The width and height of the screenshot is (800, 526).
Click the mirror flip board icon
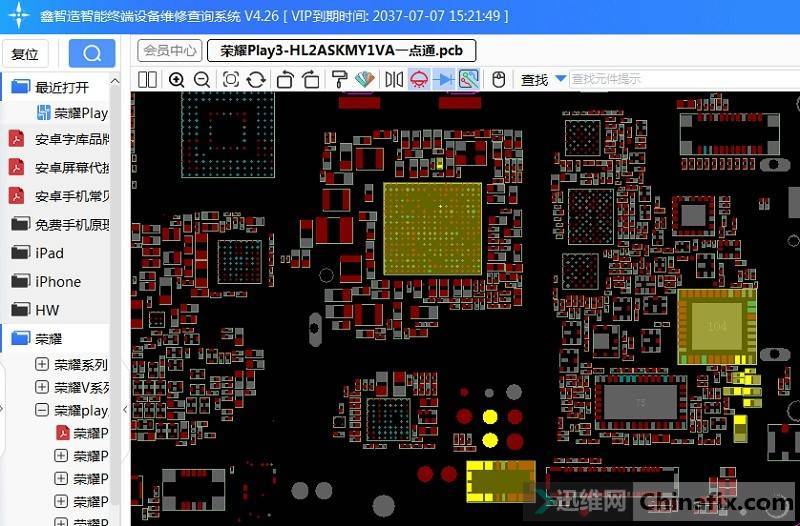point(394,79)
